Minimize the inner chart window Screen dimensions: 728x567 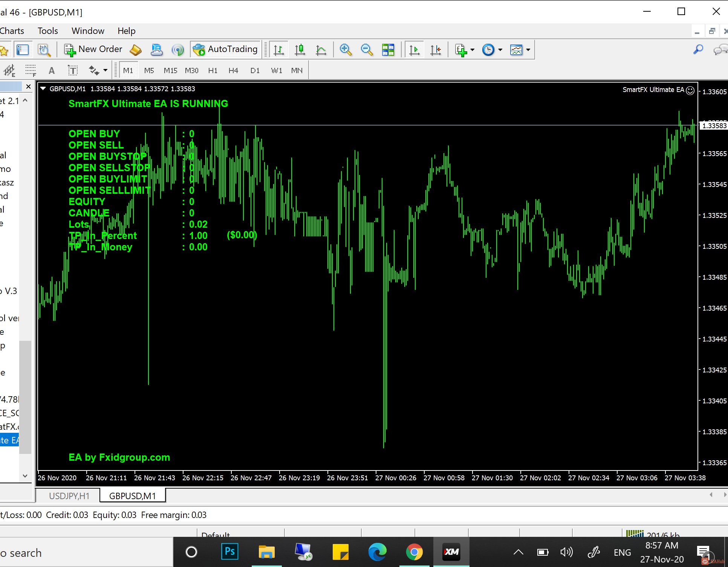[697, 31]
